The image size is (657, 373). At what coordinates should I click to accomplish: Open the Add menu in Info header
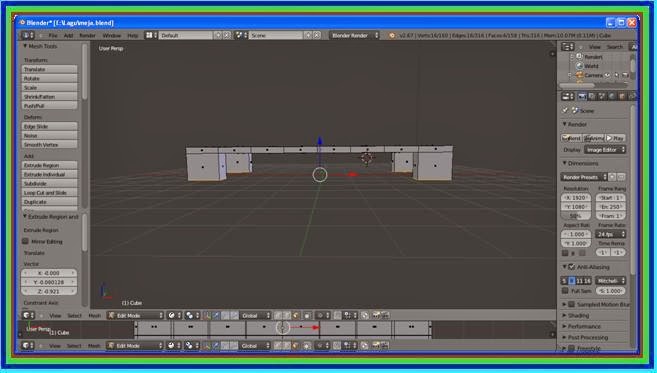pyautogui.click(x=68, y=36)
